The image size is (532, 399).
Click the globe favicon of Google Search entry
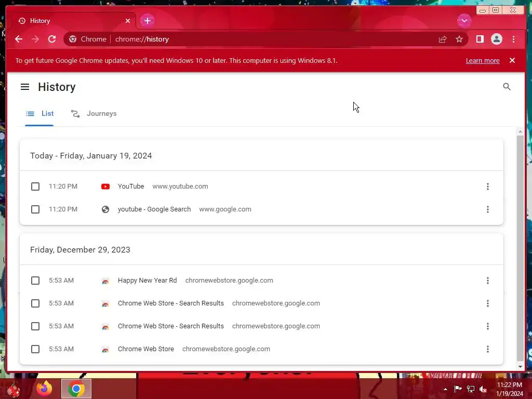coord(105,209)
